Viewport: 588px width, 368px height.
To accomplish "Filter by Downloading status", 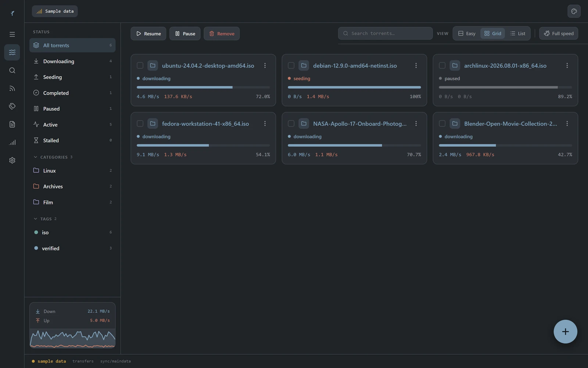I will pos(72,61).
